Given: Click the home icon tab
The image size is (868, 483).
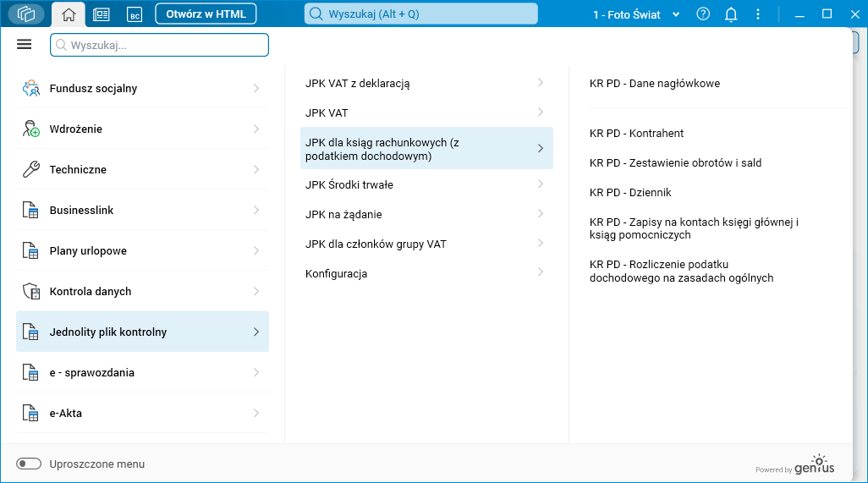Looking at the screenshot, I should click(x=69, y=14).
